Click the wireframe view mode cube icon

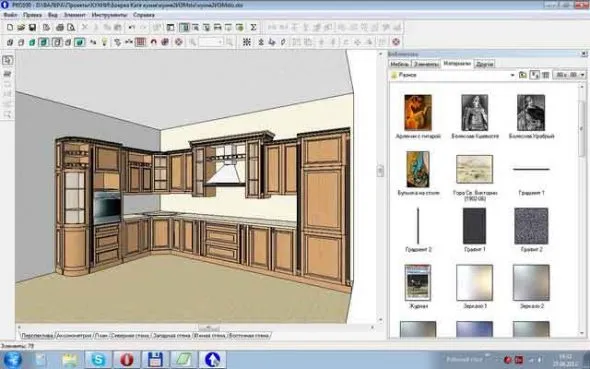(10, 42)
